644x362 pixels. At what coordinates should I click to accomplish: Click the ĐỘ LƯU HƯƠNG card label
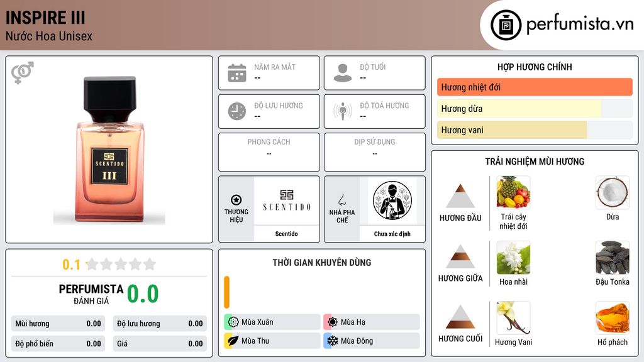279,106
